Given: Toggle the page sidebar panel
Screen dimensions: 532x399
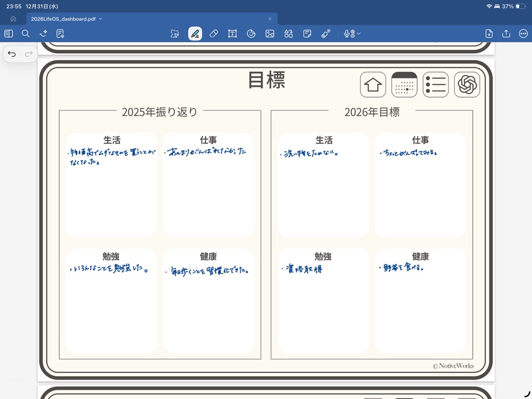Looking at the screenshot, I should (x=8, y=34).
